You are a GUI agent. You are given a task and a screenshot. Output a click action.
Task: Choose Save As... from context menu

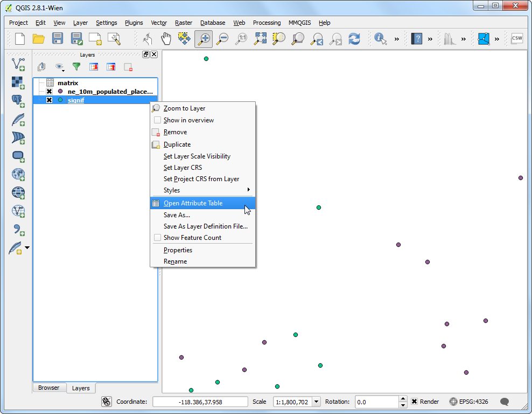(202, 215)
